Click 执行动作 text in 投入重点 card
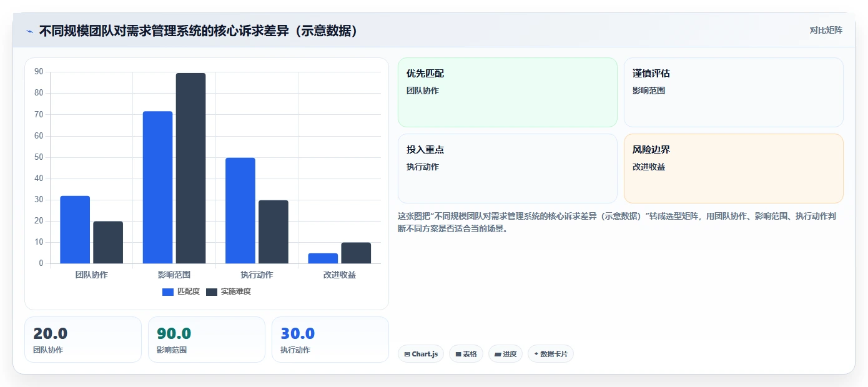This screenshot has width=868, height=387. coord(423,167)
